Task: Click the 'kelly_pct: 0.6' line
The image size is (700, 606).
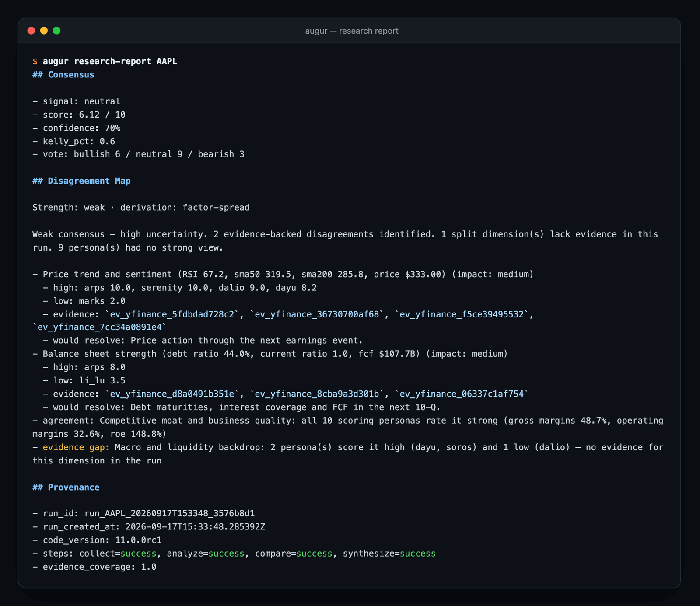Action: point(74,141)
